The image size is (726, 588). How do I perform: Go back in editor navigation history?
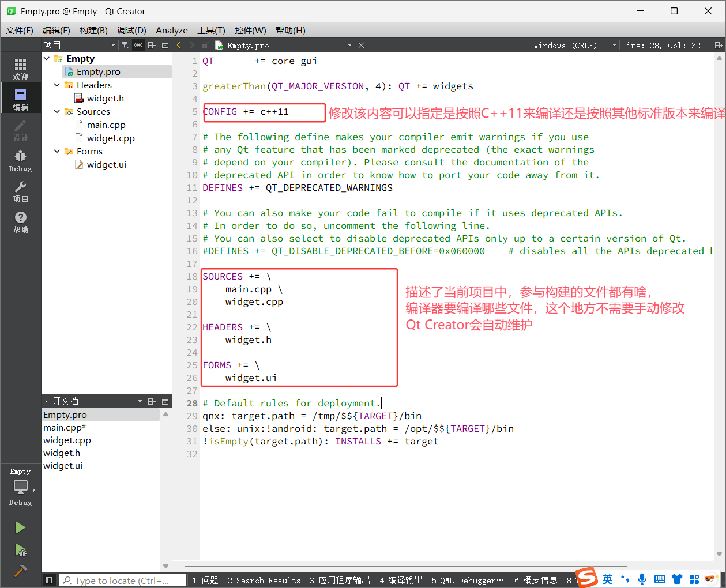pos(179,45)
